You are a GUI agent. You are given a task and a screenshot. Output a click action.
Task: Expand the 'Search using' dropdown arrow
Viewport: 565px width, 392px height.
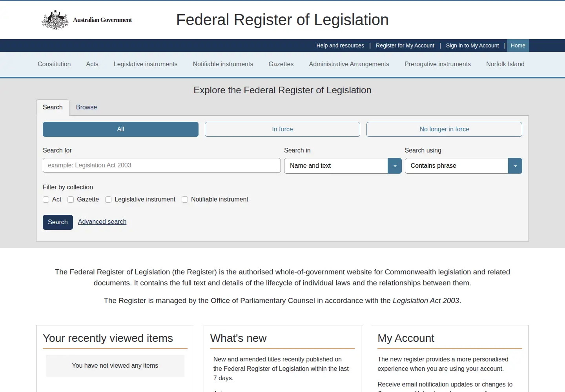pos(515,166)
